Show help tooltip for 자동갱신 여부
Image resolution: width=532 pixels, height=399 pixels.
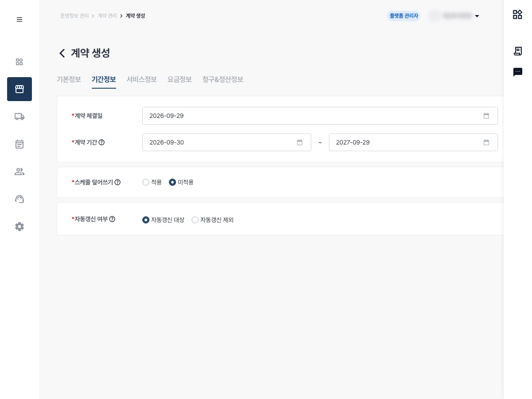pos(112,219)
